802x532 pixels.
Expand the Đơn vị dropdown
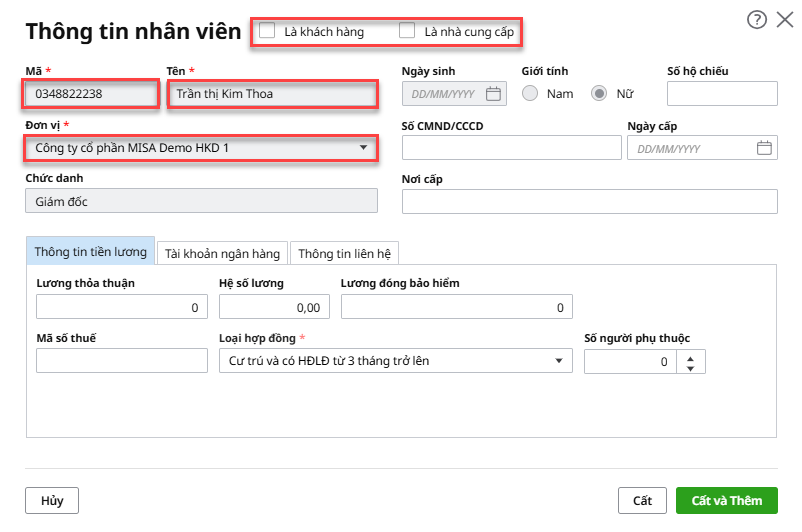click(363, 149)
